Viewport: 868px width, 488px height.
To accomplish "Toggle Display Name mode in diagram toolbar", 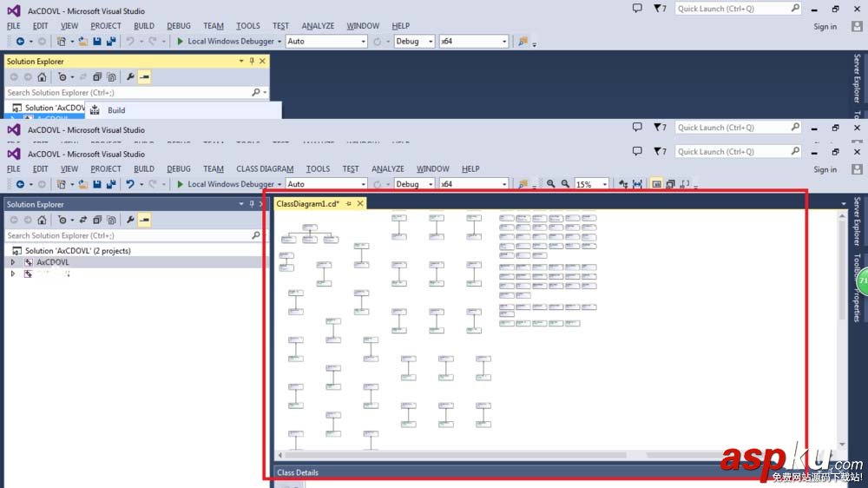I will (656, 184).
